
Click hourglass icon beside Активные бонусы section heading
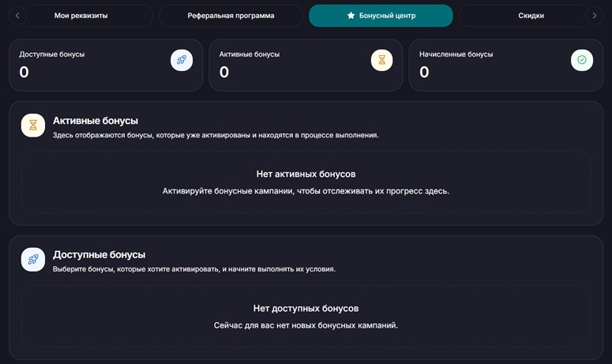point(33,126)
